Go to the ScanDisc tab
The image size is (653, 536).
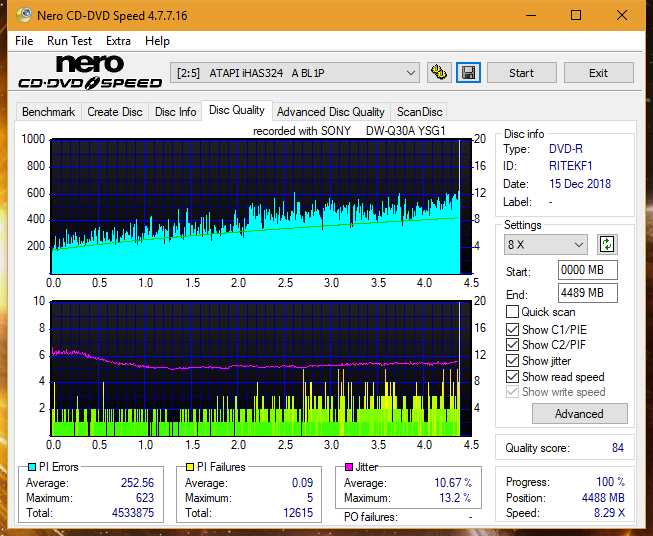click(x=419, y=112)
